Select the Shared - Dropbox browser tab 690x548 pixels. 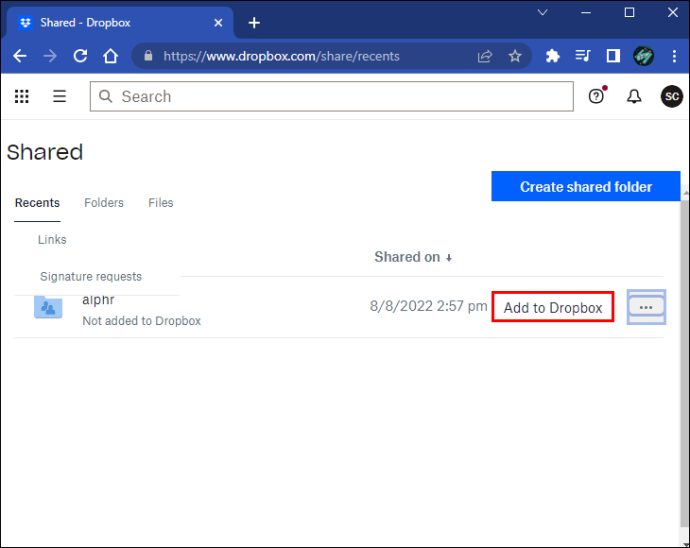point(119,22)
